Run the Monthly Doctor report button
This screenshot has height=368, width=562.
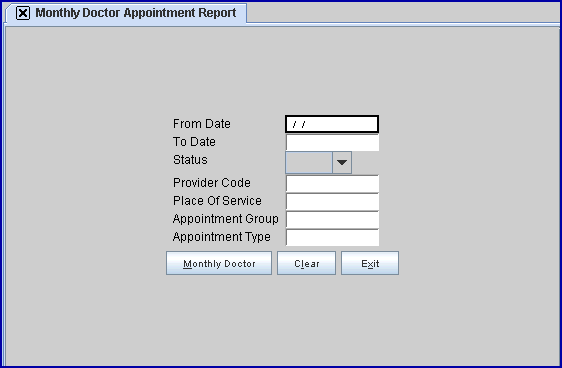click(219, 263)
